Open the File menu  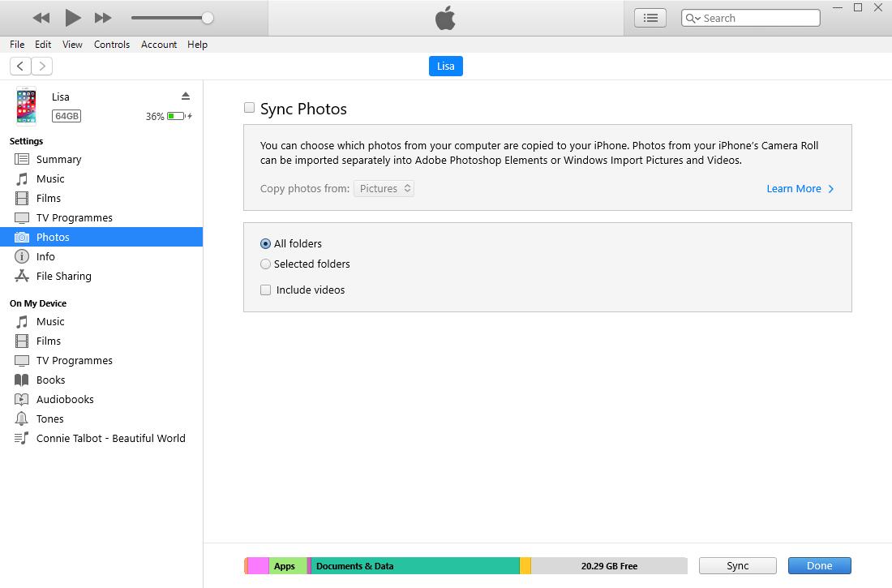[17, 45]
